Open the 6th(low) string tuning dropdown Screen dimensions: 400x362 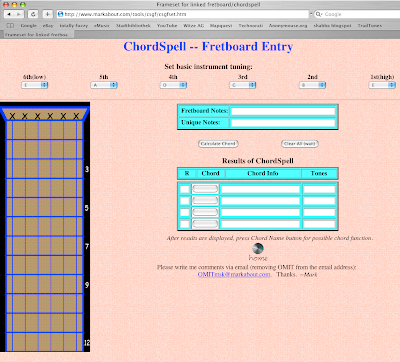tap(35, 85)
